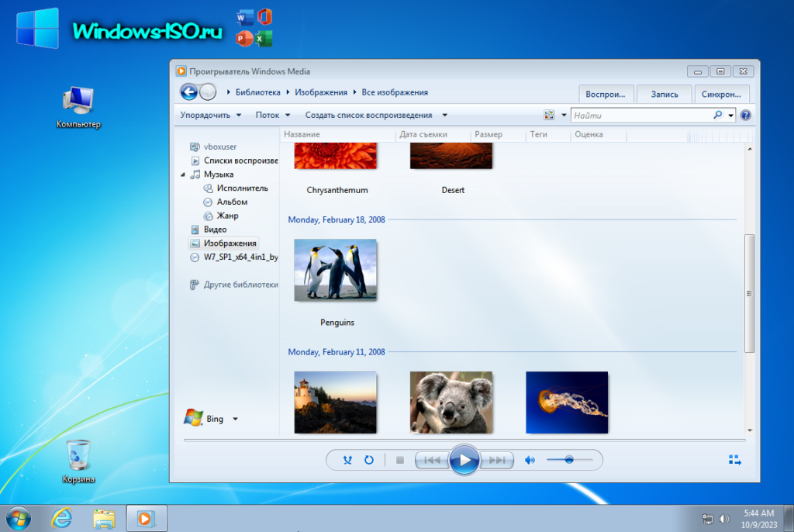The height and width of the screenshot is (532, 794).
Task: Open the Упорядочить menu
Action: click(211, 115)
